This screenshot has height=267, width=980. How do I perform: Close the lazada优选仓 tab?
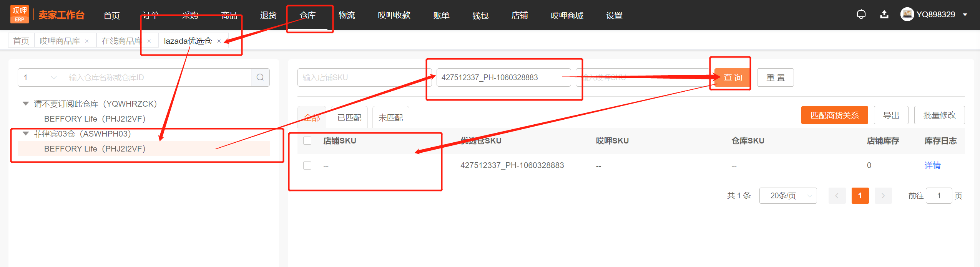(219, 41)
